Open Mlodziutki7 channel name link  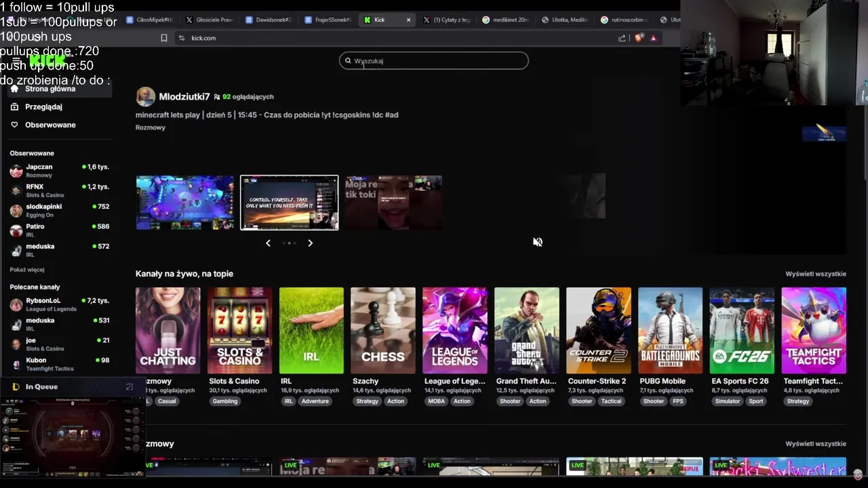(184, 97)
